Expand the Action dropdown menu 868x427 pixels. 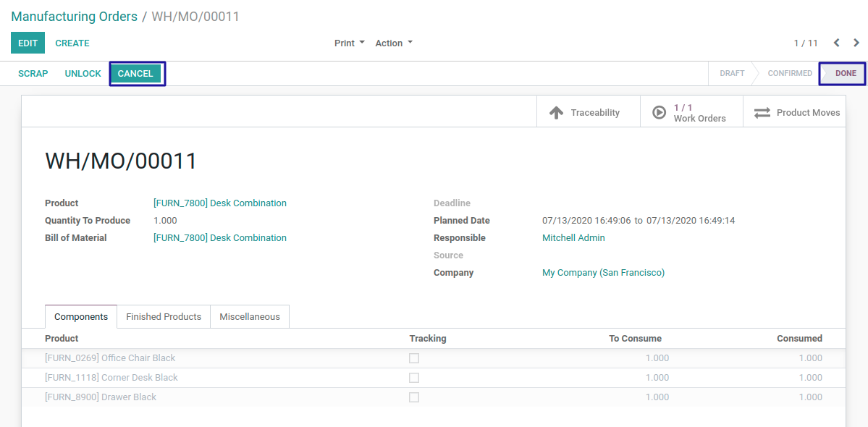tap(393, 43)
